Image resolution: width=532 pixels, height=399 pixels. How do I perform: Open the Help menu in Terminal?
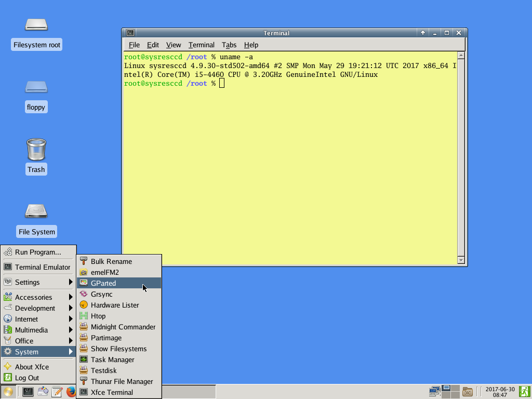pyautogui.click(x=251, y=45)
